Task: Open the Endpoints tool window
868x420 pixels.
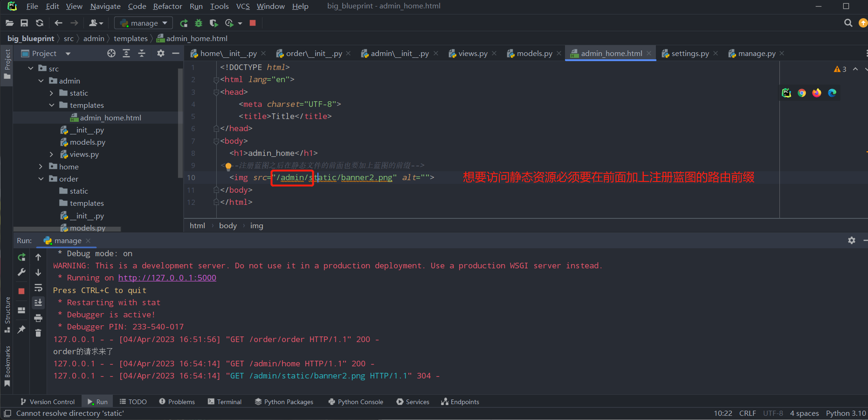Action: click(x=460, y=402)
